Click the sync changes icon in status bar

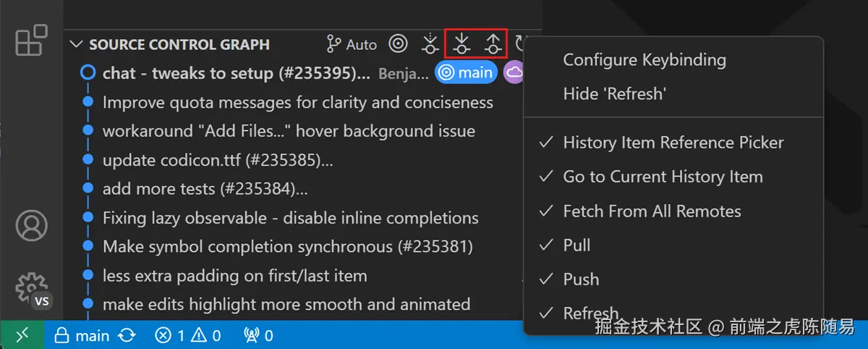127,335
